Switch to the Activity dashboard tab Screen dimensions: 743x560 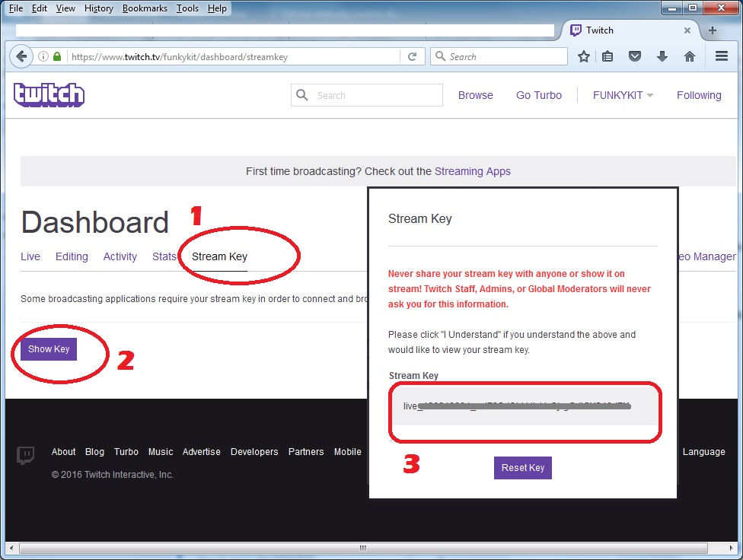point(120,256)
